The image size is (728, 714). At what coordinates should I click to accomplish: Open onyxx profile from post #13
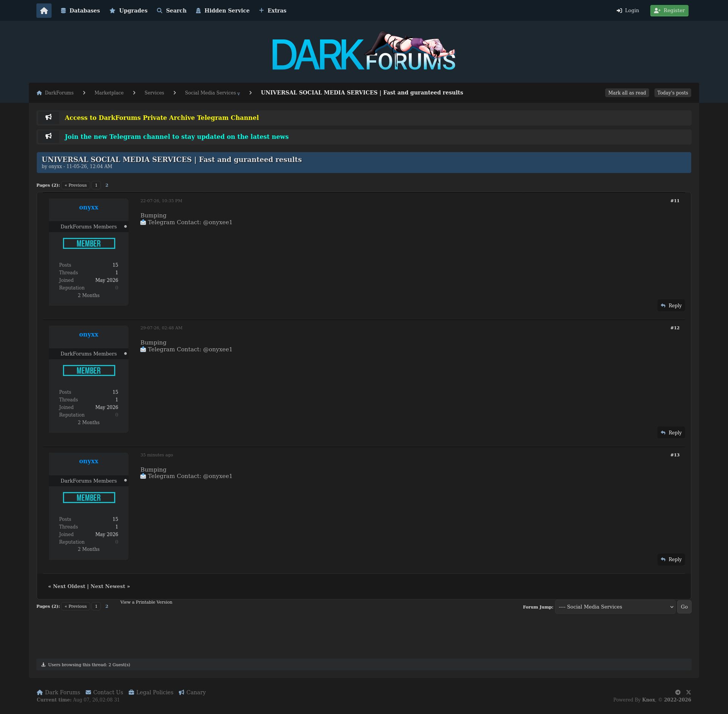click(89, 461)
